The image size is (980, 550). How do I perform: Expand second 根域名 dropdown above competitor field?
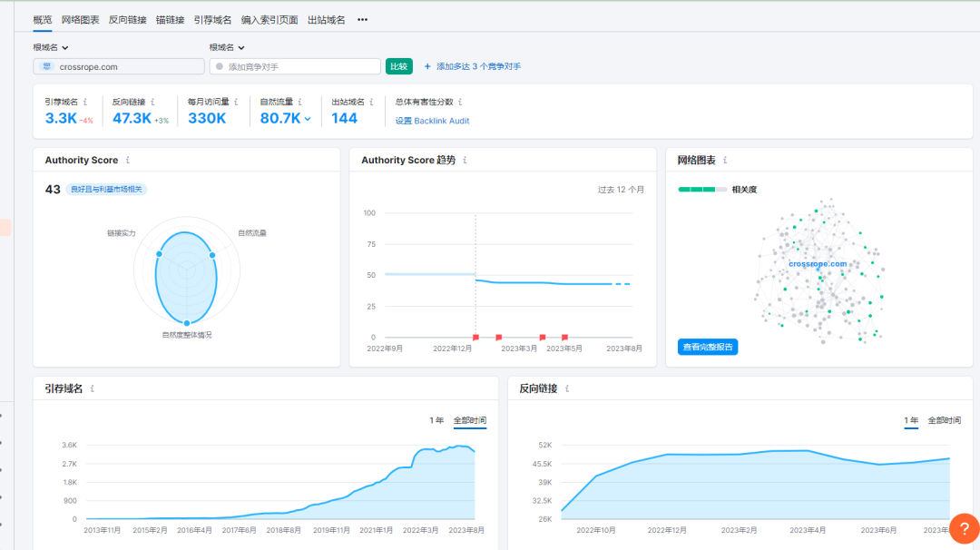click(x=227, y=47)
